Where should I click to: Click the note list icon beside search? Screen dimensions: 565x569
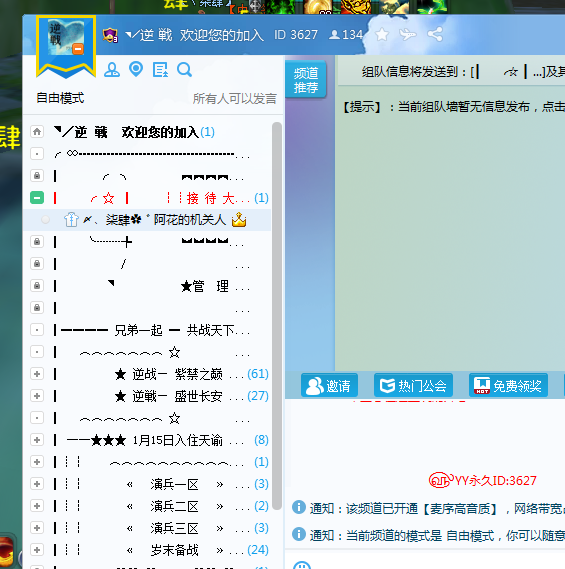[x=160, y=70]
